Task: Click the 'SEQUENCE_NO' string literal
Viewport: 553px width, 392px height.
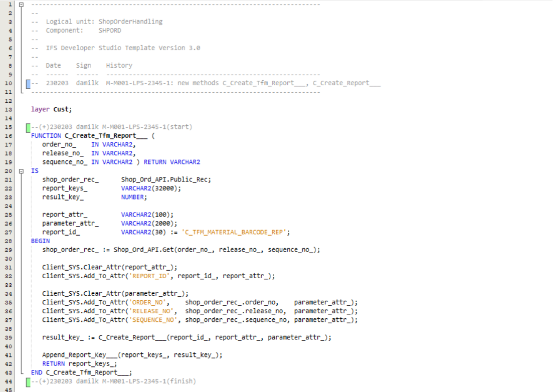Action: 155,320
